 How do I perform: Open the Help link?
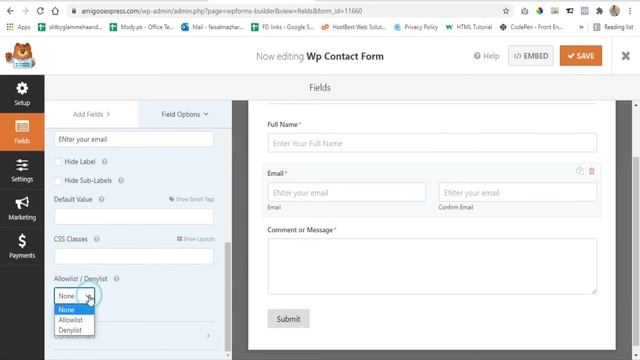487,56
